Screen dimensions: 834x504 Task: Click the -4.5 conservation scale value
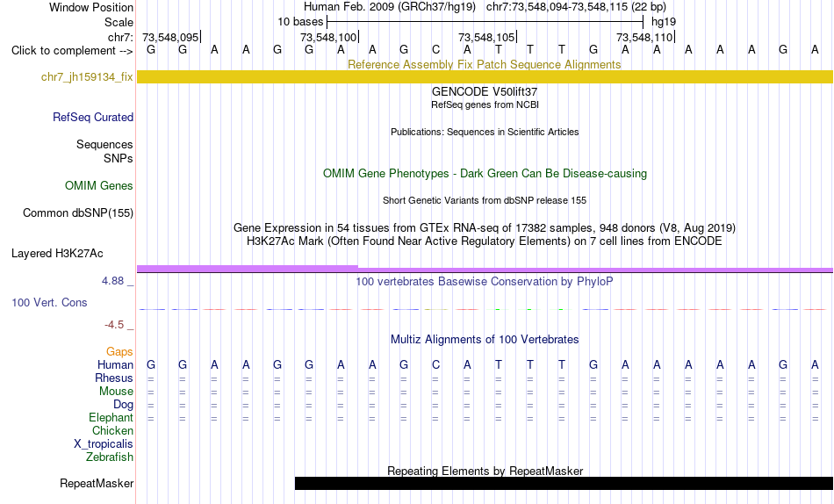[x=114, y=325]
